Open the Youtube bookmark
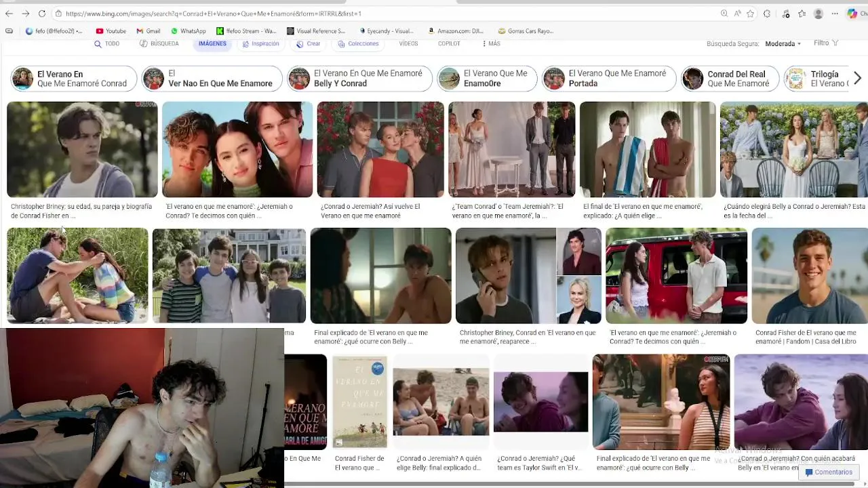The width and height of the screenshot is (868, 488). [111, 31]
